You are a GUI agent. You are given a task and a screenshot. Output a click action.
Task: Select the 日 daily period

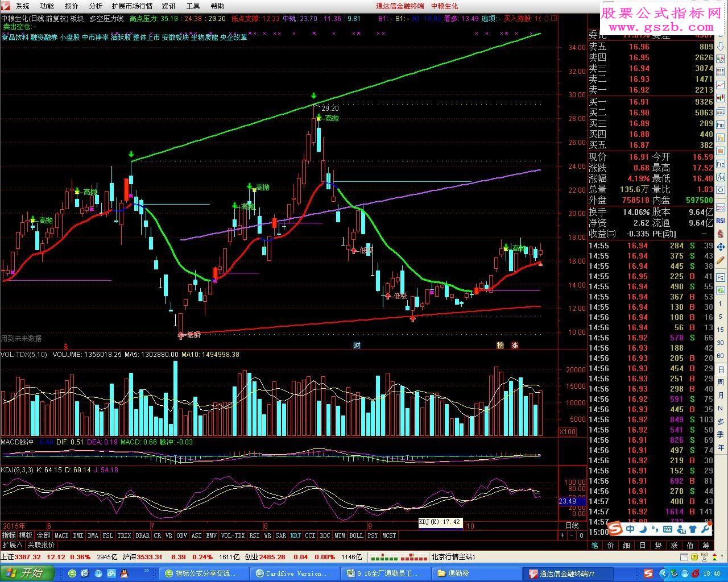click(721, 370)
